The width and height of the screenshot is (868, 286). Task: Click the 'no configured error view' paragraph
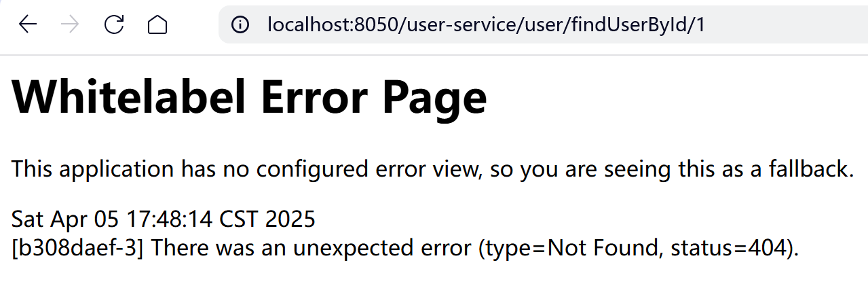pos(433,168)
